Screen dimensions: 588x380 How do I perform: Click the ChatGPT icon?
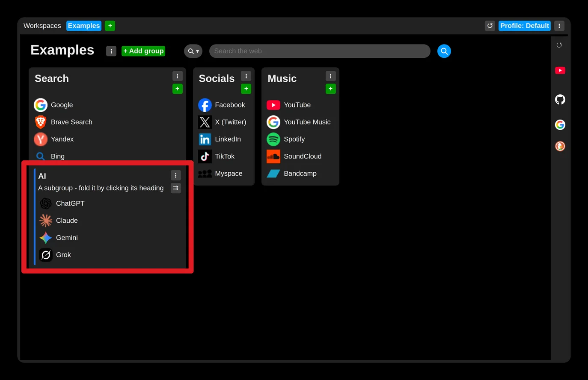46,203
